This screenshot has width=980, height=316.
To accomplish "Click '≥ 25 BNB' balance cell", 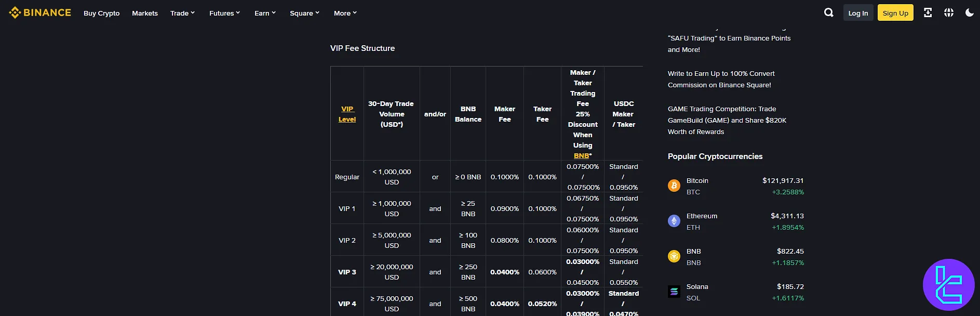I will (x=468, y=208).
